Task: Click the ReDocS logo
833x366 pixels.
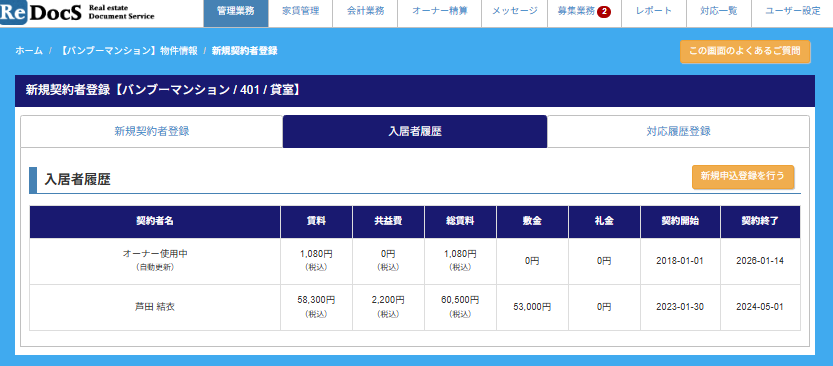Action: [x=78, y=13]
